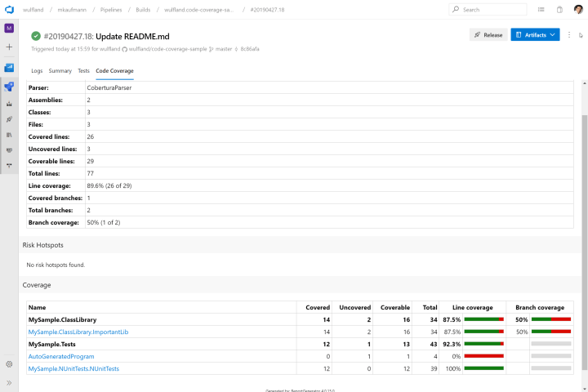
Task: Open AutoGeneratedProgram class link
Action: (x=61, y=356)
